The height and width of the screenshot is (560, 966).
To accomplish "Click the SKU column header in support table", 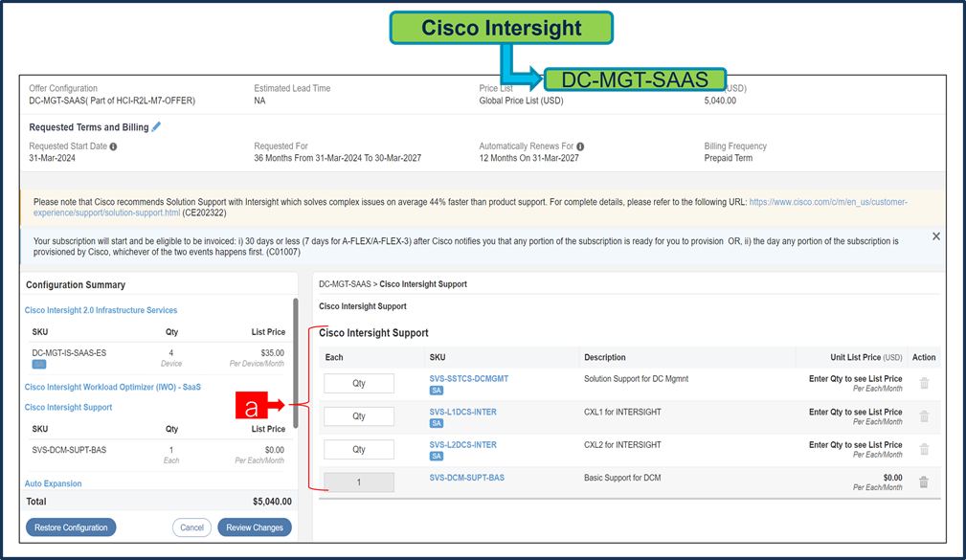I will pyautogui.click(x=438, y=357).
